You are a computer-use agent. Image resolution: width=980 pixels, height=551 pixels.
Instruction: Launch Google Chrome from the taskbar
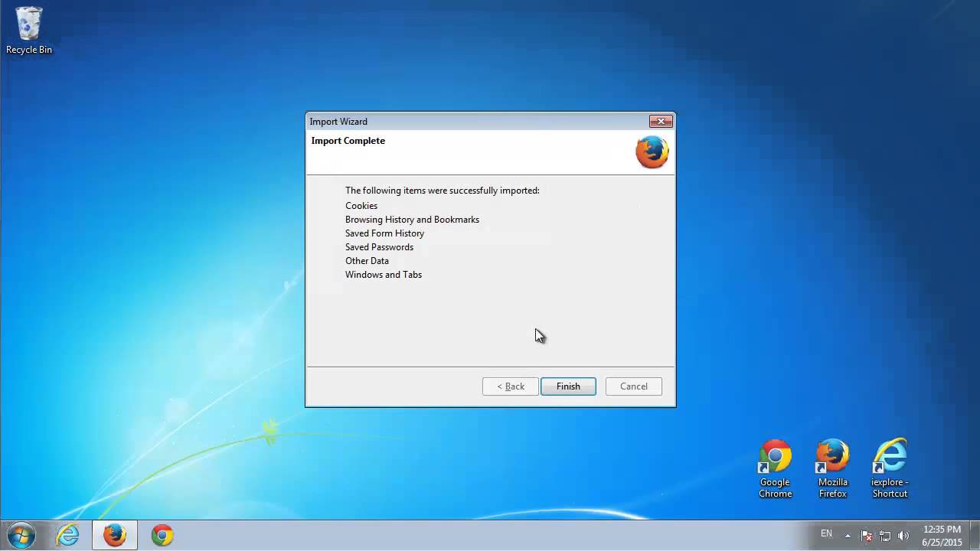[x=162, y=535]
